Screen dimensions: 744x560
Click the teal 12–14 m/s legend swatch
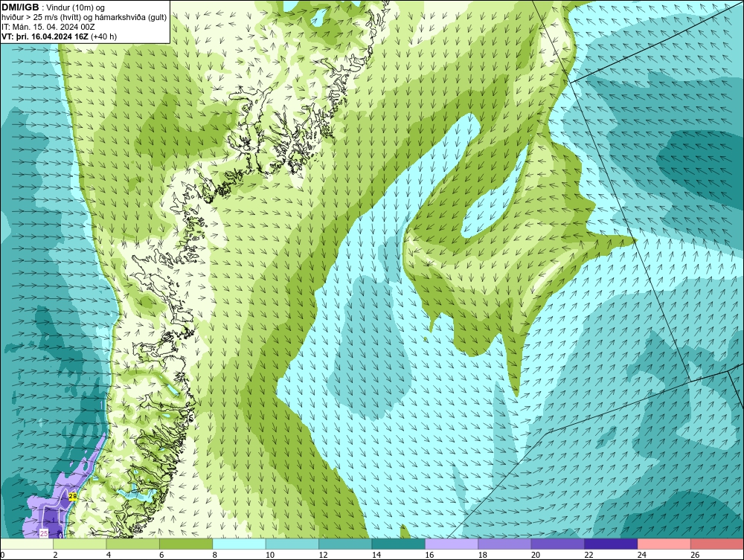coord(345,544)
